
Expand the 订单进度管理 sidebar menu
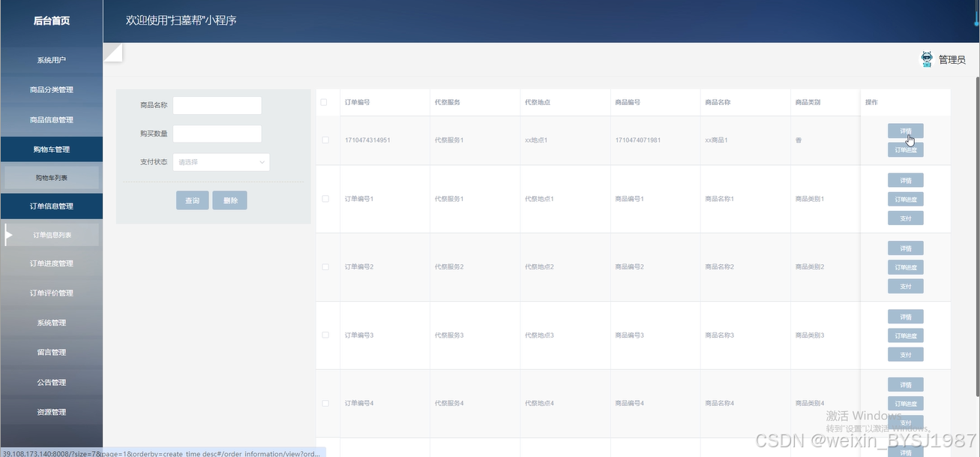click(x=52, y=263)
